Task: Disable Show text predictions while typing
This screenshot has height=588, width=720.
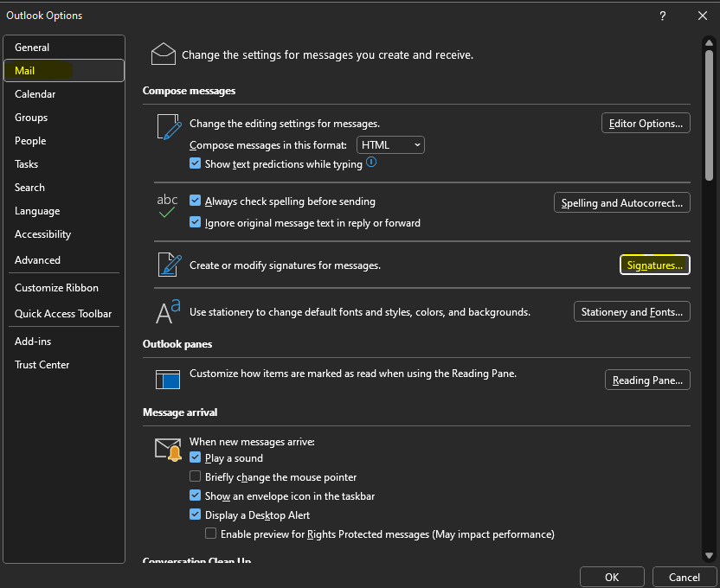Action: tap(195, 163)
